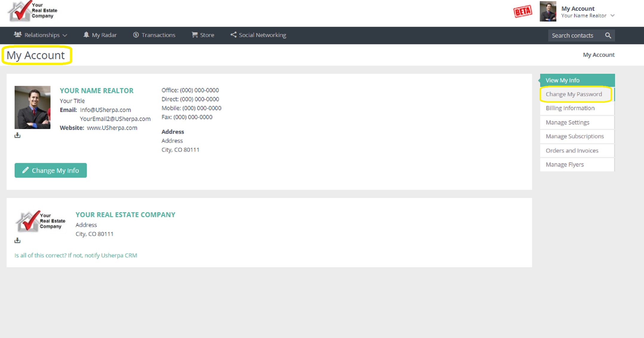Click the BETA stamp icon
The image size is (644, 338).
(523, 12)
